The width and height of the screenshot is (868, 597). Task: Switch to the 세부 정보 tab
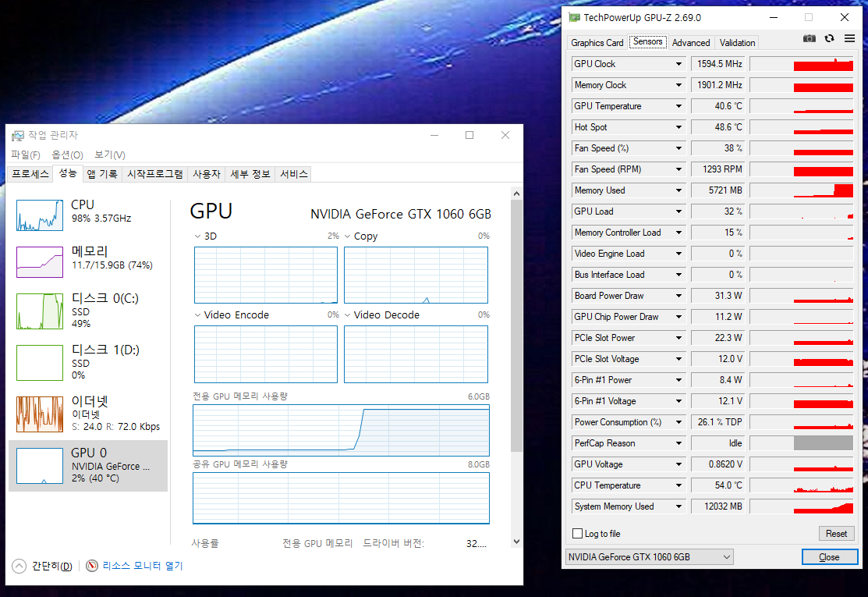(250, 174)
